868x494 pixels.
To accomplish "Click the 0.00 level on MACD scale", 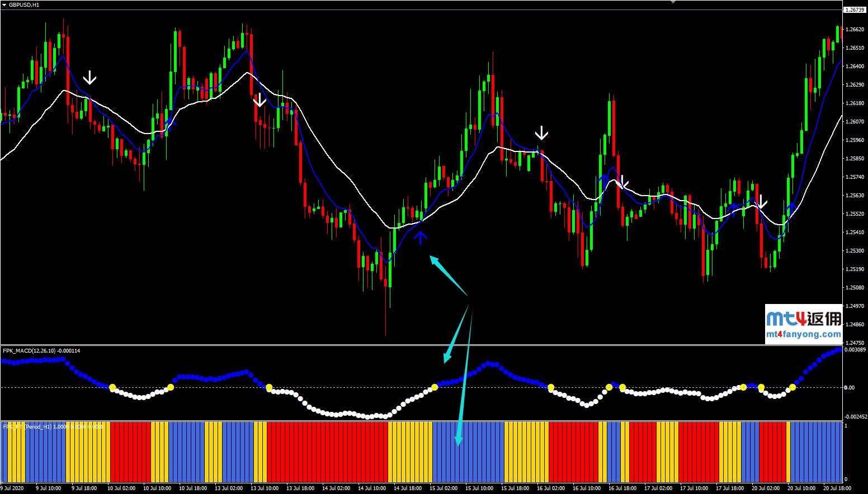I will (x=849, y=387).
